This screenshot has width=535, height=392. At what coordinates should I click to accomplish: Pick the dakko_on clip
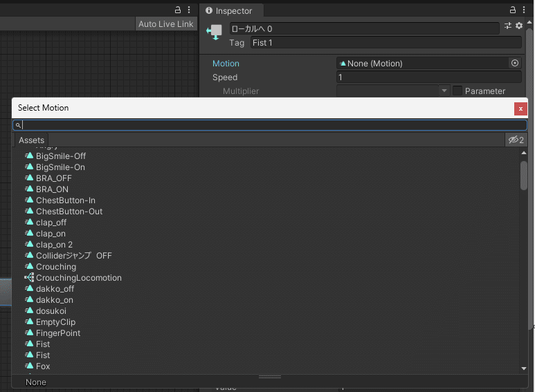55,300
